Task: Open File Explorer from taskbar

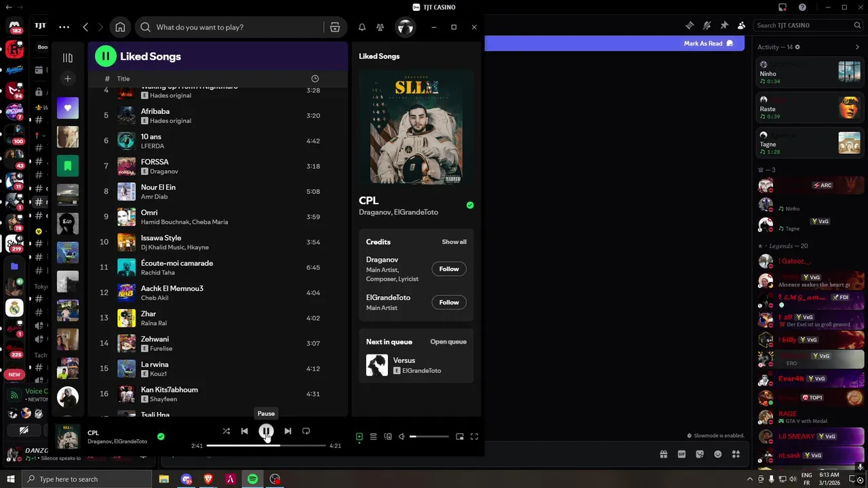Action: tap(164, 479)
